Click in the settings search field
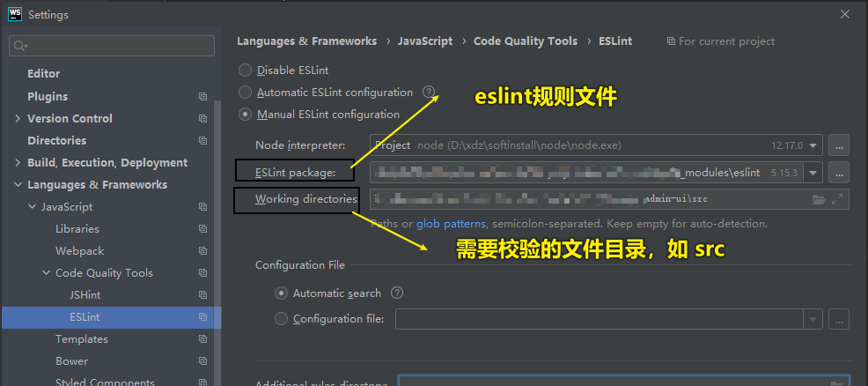The width and height of the screenshot is (868, 386). coord(112,46)
